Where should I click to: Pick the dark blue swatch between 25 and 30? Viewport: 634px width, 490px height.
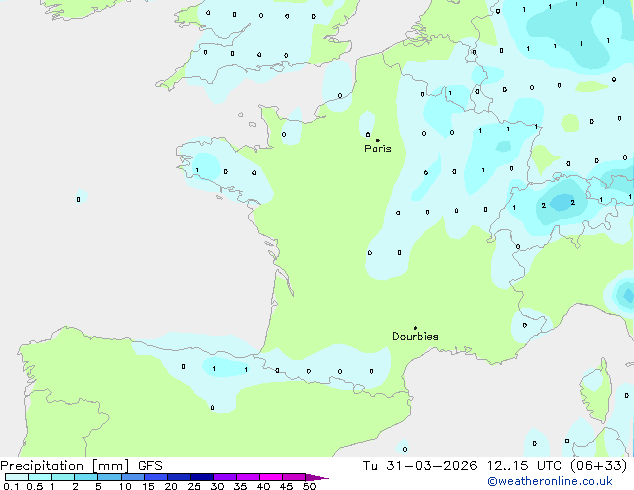(x=202, y=477)
